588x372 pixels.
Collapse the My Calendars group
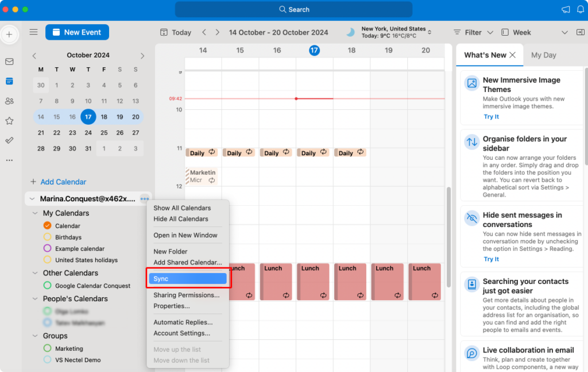pos(35,213)
